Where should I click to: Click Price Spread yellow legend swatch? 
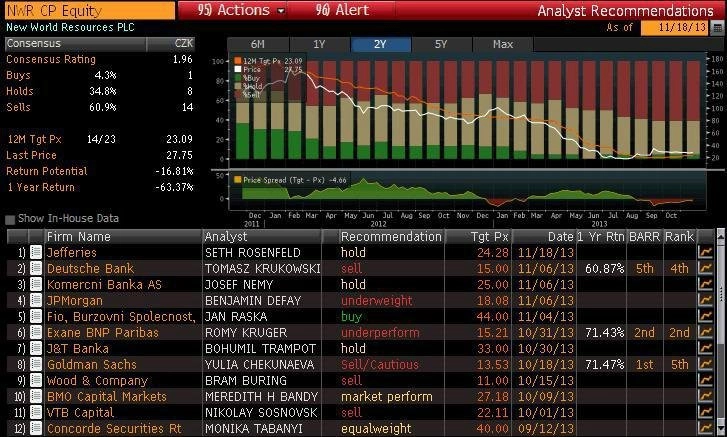click(x=238, y=180)
